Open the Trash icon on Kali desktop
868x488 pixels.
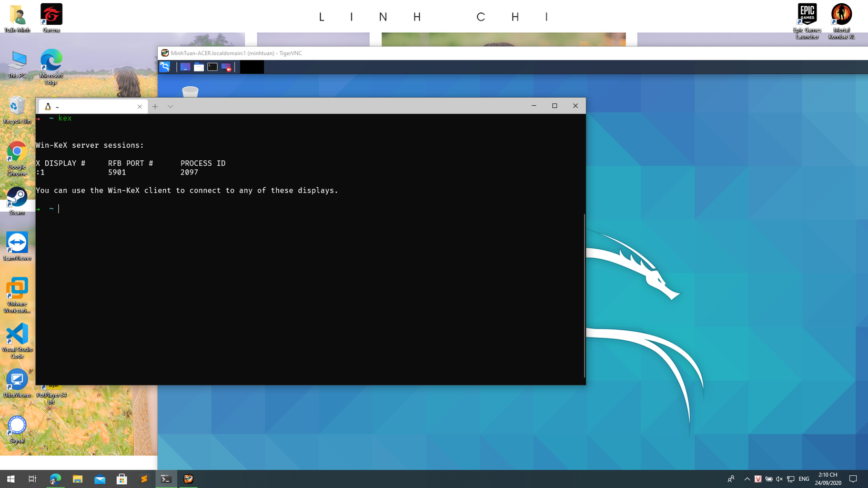click(190, 91)
